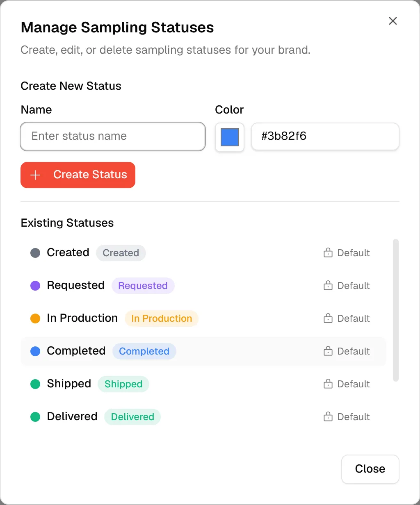Click the Default label on the Created row

[x=354, y=253]
